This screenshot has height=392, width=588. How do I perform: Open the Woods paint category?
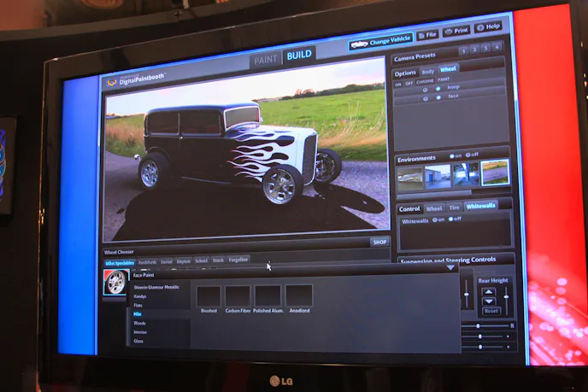pyautogui.click(x=139, y=324)
